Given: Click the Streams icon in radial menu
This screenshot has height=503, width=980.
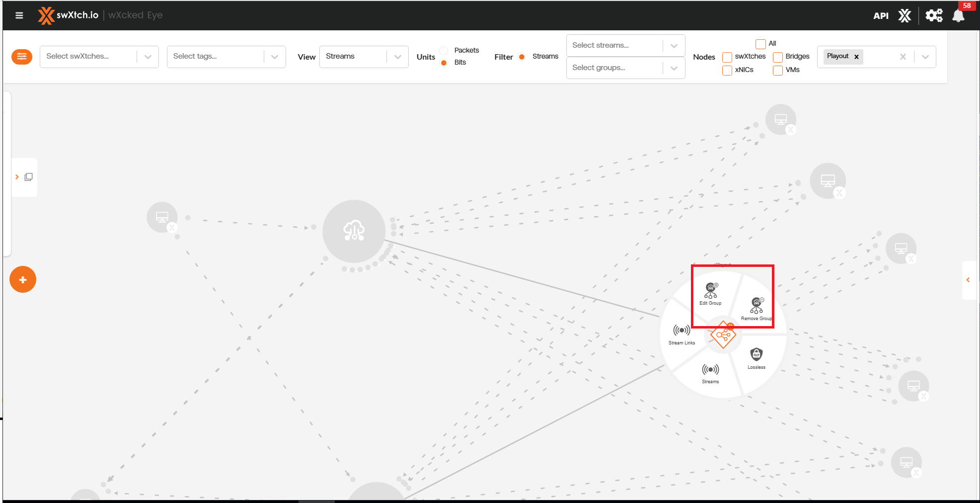Looking at the screenshot, I should pos(710,372).
